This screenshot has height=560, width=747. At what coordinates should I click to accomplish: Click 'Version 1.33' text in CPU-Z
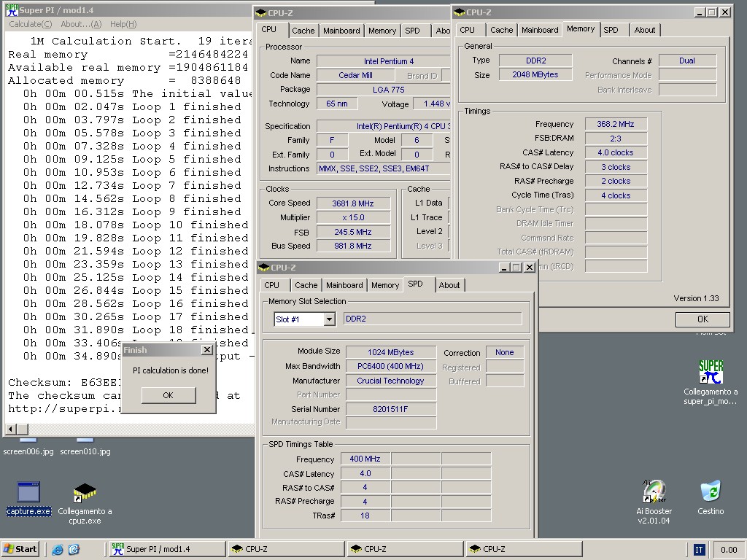coord(696,298)
